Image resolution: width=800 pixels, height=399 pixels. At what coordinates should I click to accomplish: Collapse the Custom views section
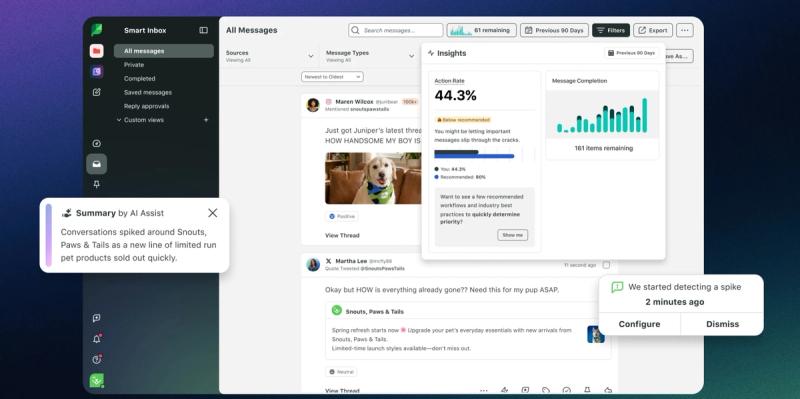click(119, 120)
